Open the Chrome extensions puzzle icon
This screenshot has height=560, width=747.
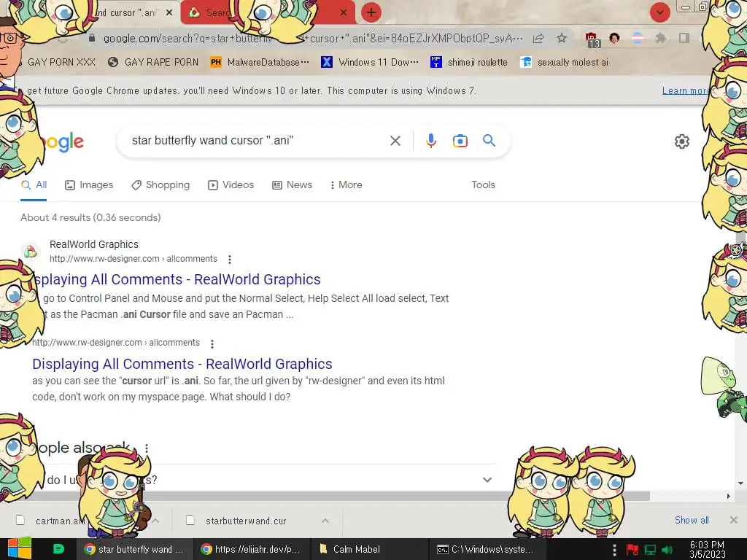660,38
